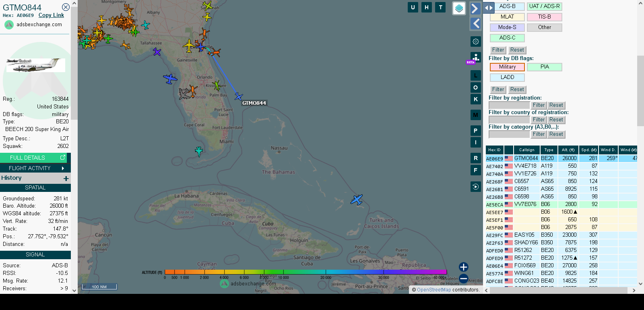
Task: Toggle the PIA DB flag filter
Action: tap(544, 67)
